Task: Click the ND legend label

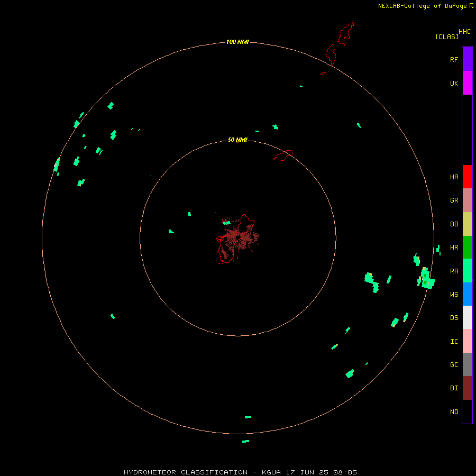Action: (x=454, y=412)
